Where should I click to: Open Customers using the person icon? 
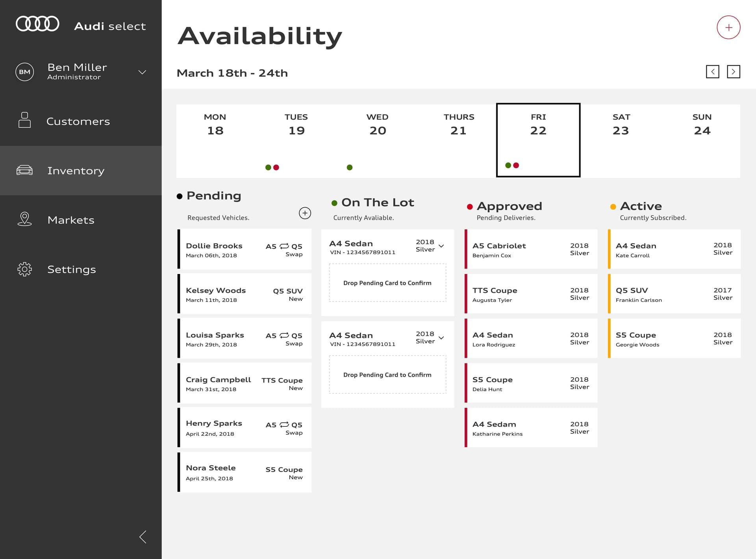[24, 121]
